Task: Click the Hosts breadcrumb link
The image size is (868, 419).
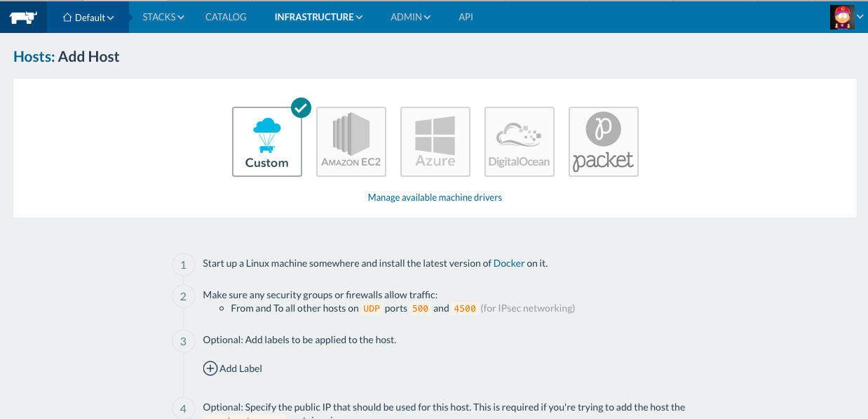Action: [x=34, y=57]
